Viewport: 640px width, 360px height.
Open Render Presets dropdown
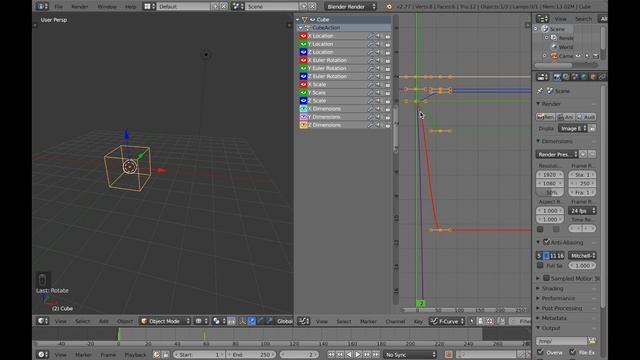pos(557,154)
